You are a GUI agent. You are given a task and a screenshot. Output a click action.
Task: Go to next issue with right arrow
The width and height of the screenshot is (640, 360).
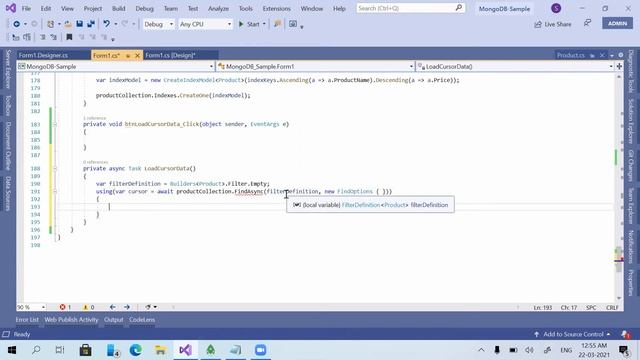click(x=127, y=307)
